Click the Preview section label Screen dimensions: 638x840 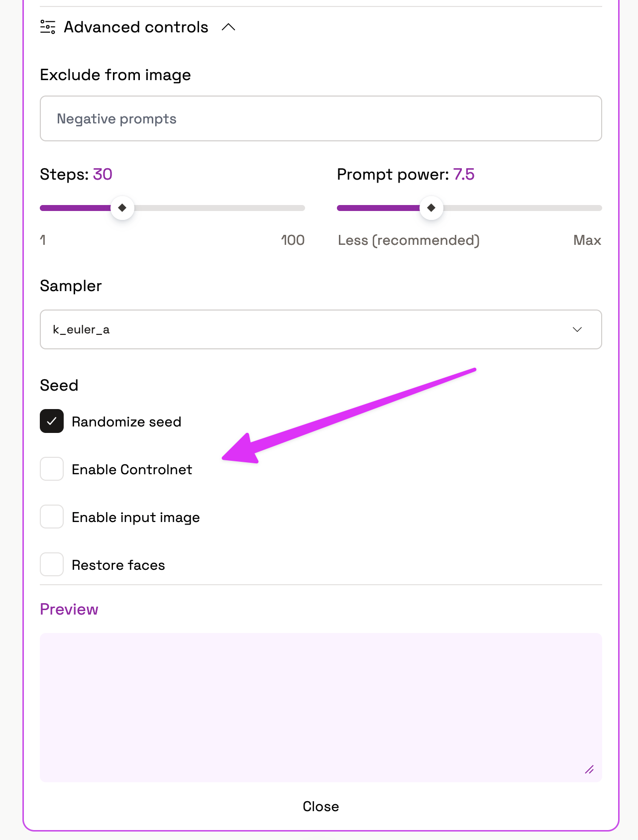pos(69,609)
